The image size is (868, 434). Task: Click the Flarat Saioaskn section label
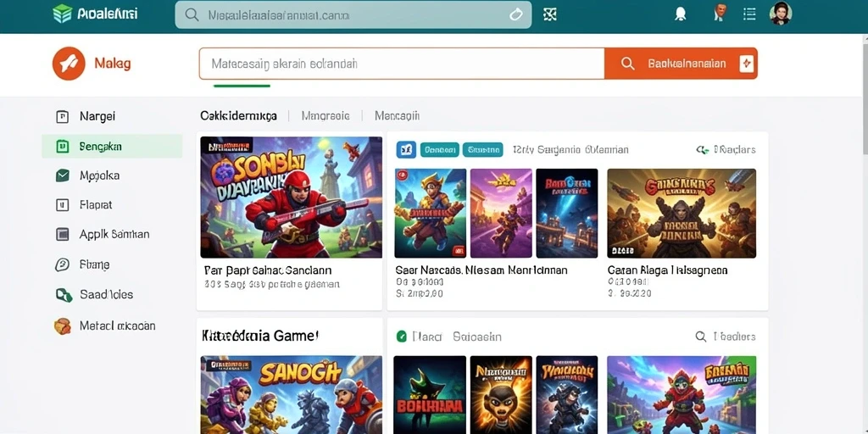[x=457, y=336]
